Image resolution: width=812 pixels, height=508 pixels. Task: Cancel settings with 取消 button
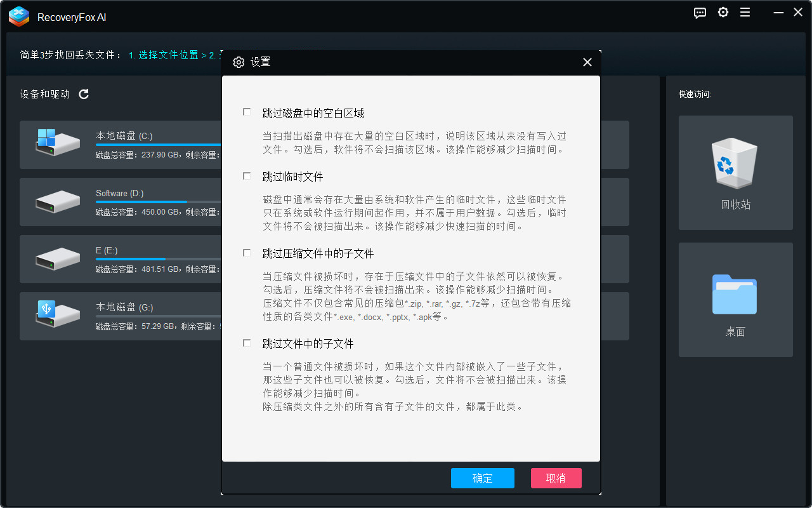pyautogui.click(x=556, y=478)
